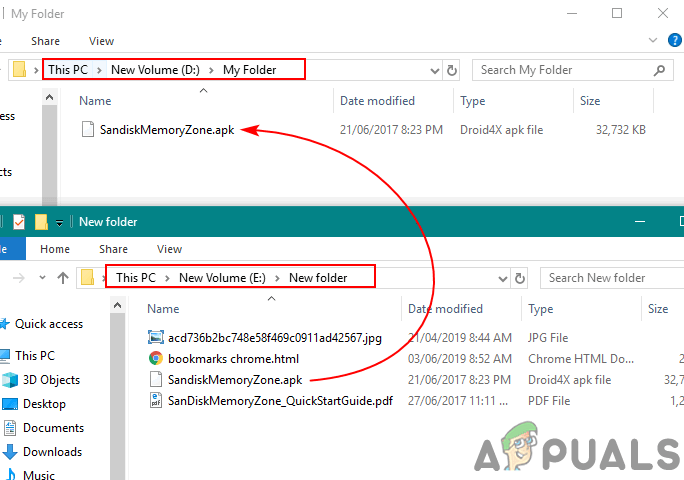Viewport: 684px width, 480px height.
Task: Click New Volume (D:) breadcrumb
Action: pyautogui.click(x=155, y=70)
